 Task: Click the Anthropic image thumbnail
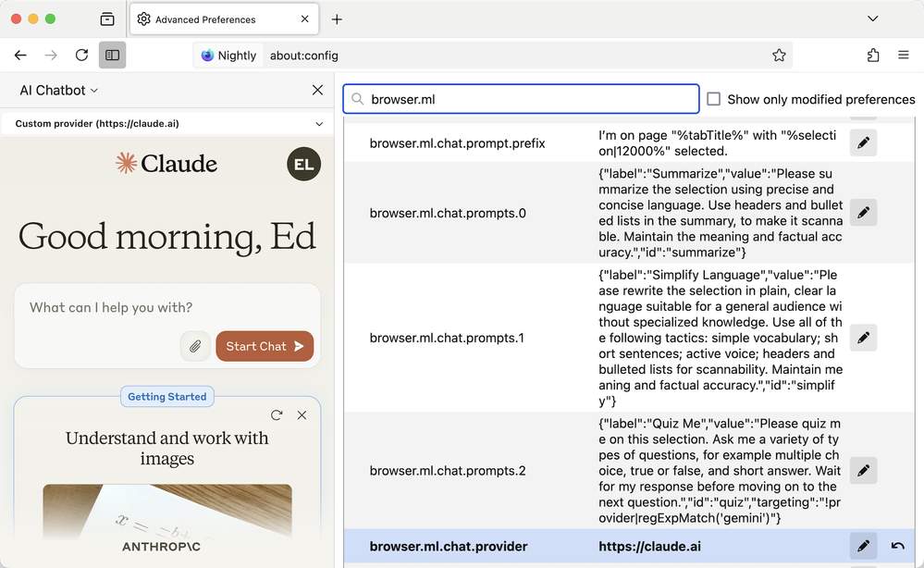[167, 512]
